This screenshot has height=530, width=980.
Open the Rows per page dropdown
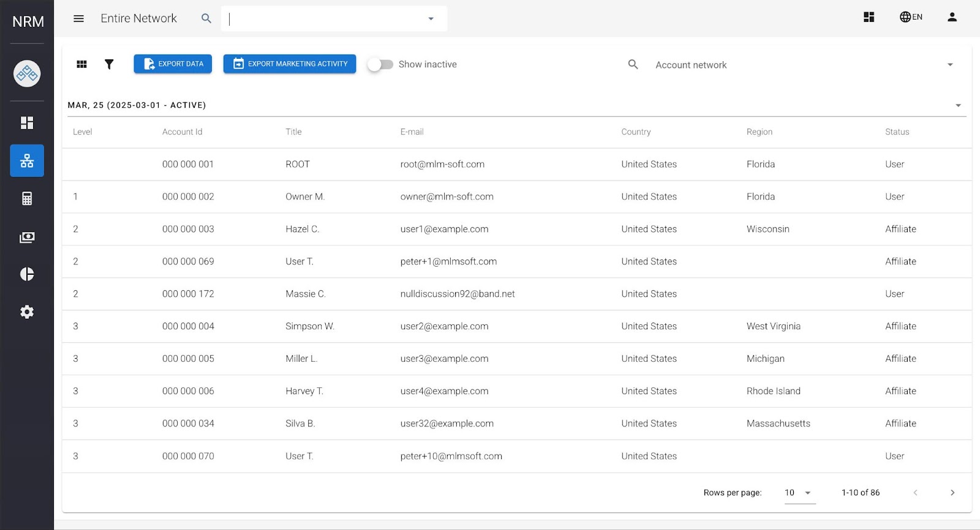coord(799,493)
